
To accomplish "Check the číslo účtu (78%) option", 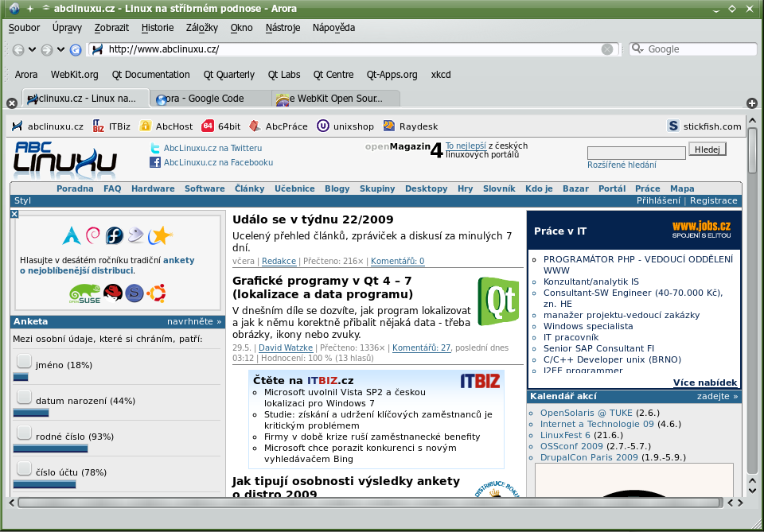I will (x=25, y=468).
